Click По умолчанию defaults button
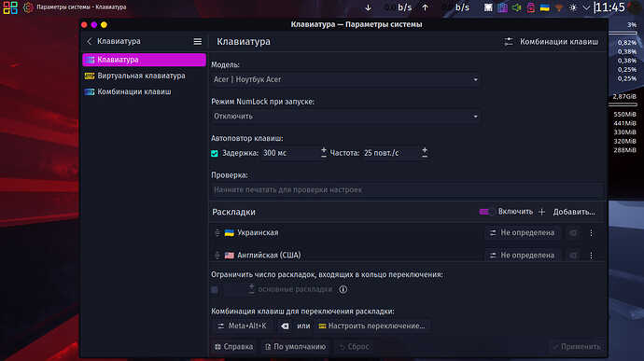Viewport: 644px width, 361px height. tap(295, 347)
